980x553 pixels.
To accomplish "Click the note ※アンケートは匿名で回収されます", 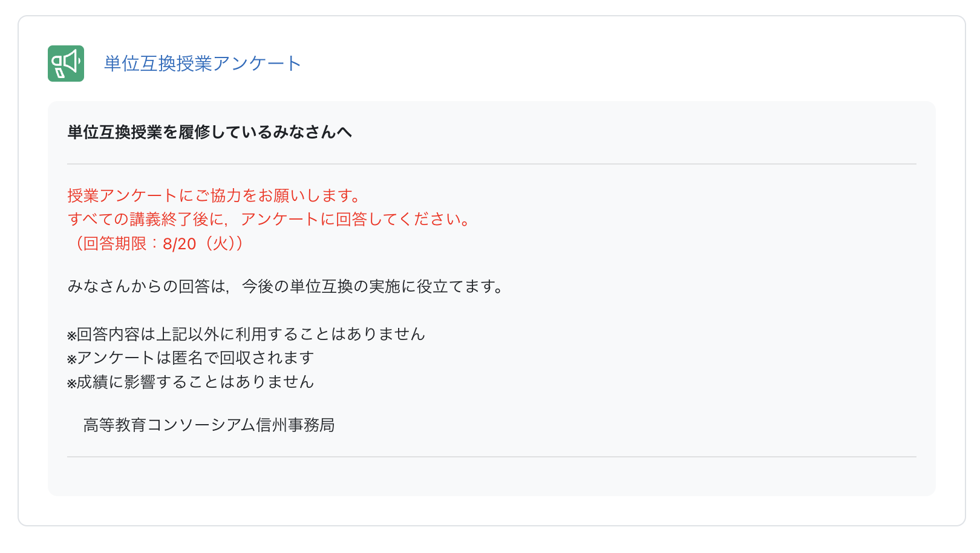I will 191,358.
